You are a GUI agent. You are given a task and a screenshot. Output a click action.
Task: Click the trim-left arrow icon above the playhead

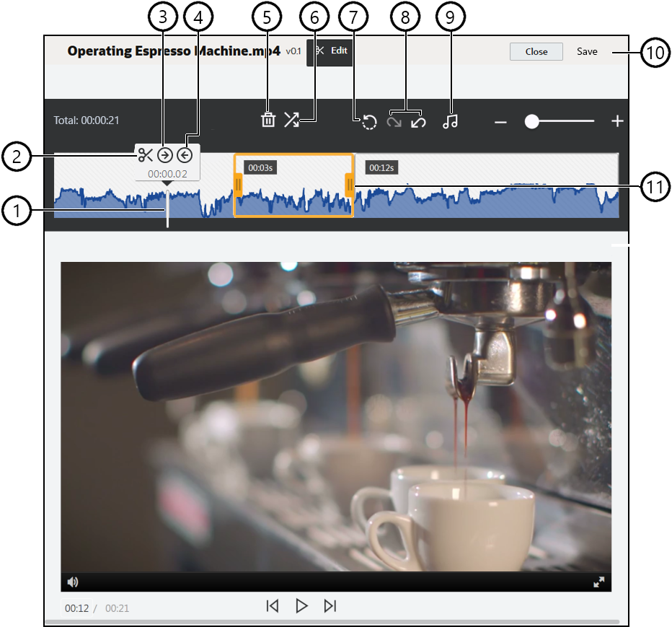coord(185,153)
